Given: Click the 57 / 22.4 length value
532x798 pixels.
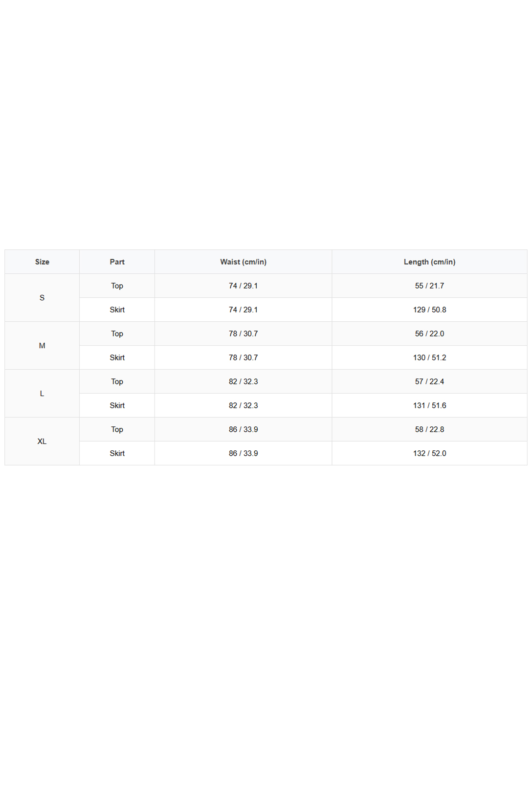Looking at the screenshot, I should [429, 381].
